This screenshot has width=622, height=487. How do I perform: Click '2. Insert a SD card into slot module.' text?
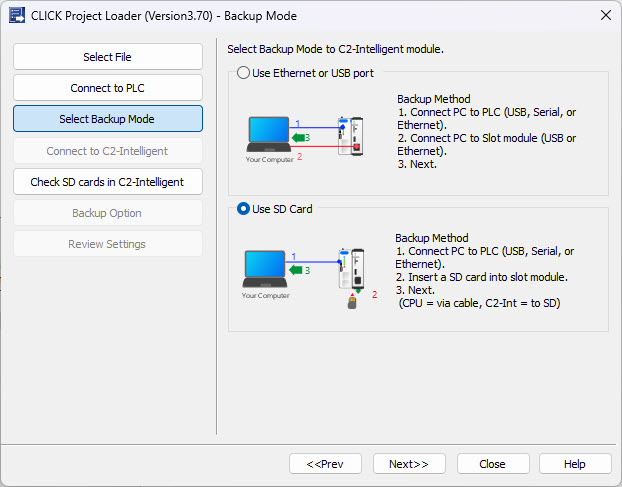482,277
